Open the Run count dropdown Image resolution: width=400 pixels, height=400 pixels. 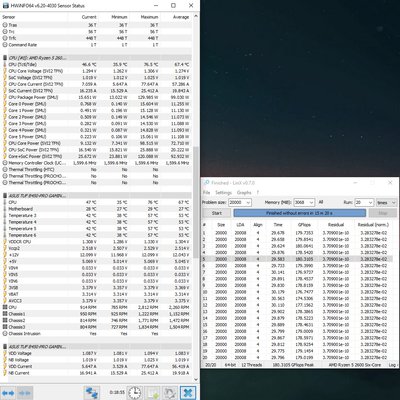pos(364,202)
